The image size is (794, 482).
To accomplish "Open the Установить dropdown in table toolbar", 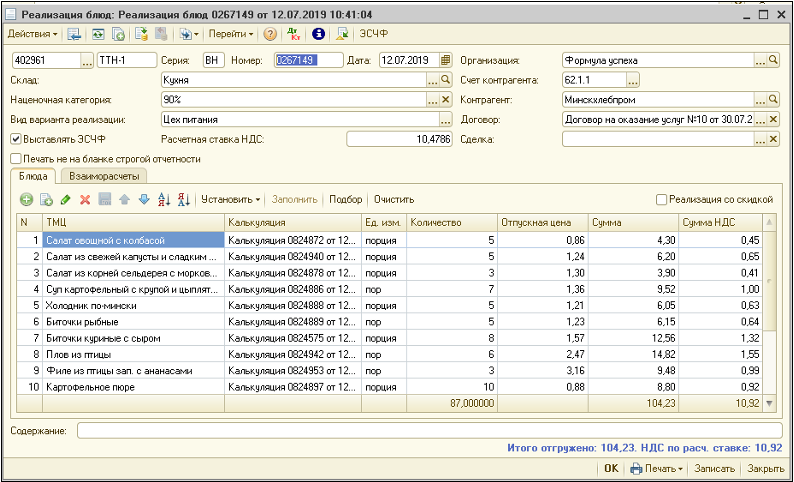I will point(230,200).
